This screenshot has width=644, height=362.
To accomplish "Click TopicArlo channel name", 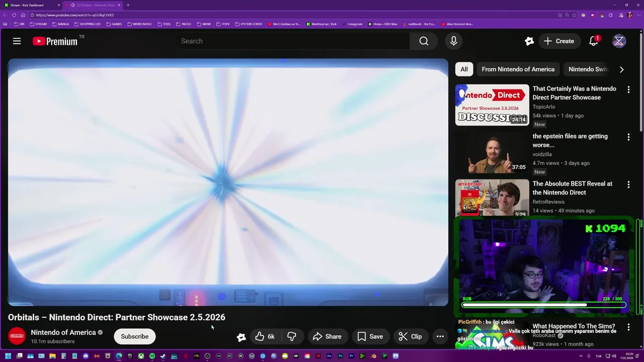I will click(x=544, y=107).
